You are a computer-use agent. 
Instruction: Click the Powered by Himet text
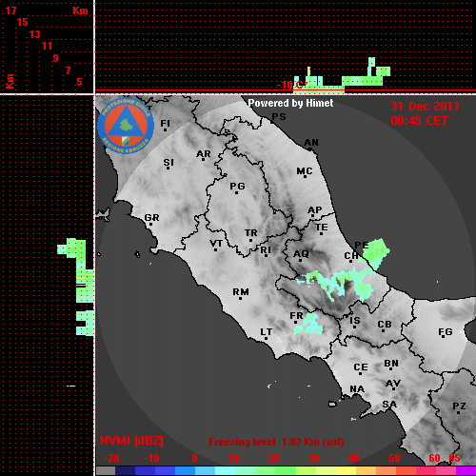pos(290,103)
